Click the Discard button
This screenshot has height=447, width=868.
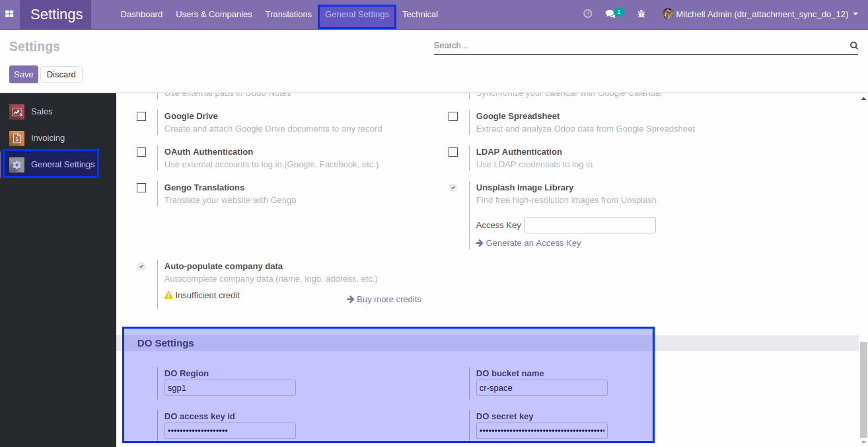pos(61,75)
